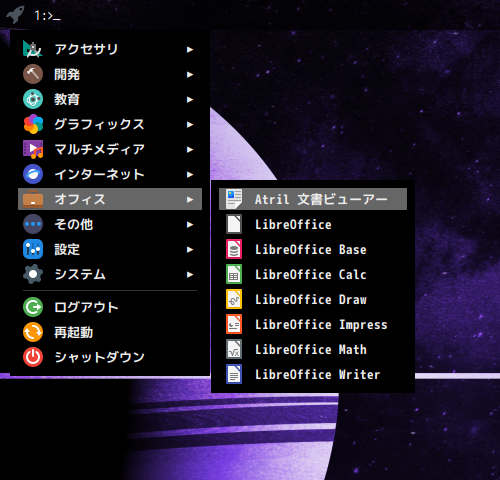Choose シャットダウン to power off

point(110,357)
